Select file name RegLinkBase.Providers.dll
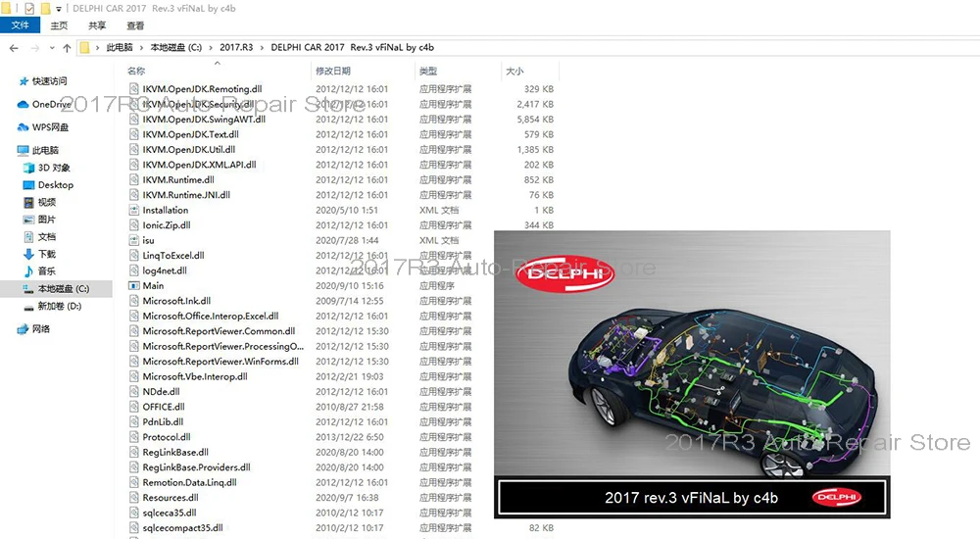Screen dimensions: 980x539 pyautogui.click(x=196, y=467)
